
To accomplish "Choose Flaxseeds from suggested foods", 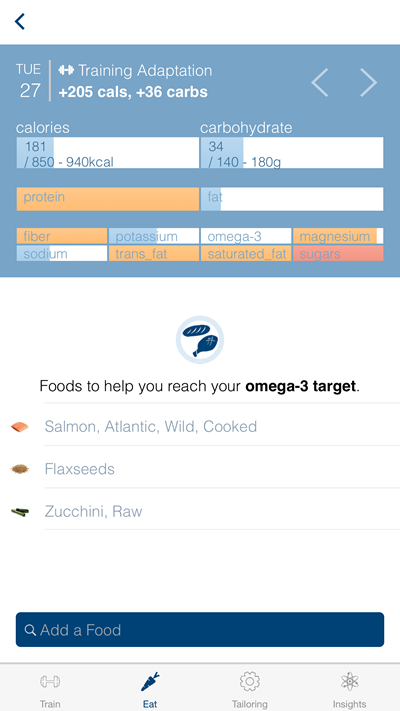I will 79,469.
